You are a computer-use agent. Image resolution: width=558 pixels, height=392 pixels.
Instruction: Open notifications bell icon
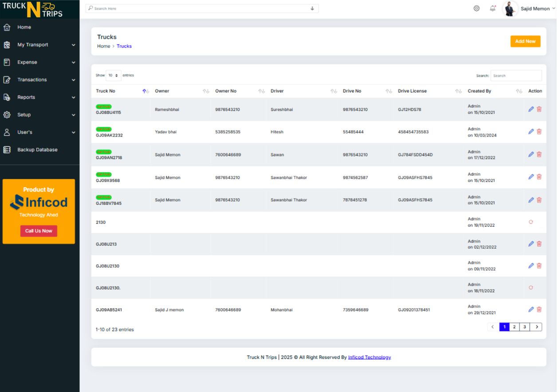[x=492, y=8]
